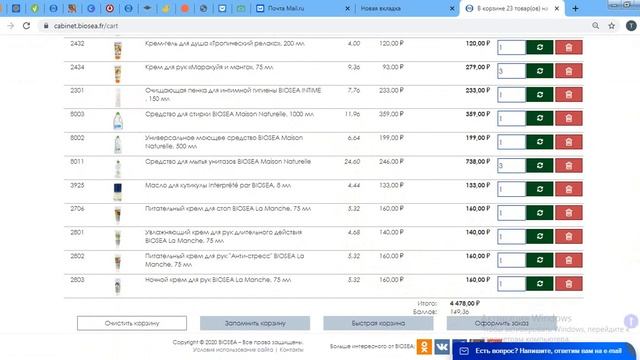640x360 pixels.
Task: Click trash icon in row 2301
Action: (x=569, y=95)
